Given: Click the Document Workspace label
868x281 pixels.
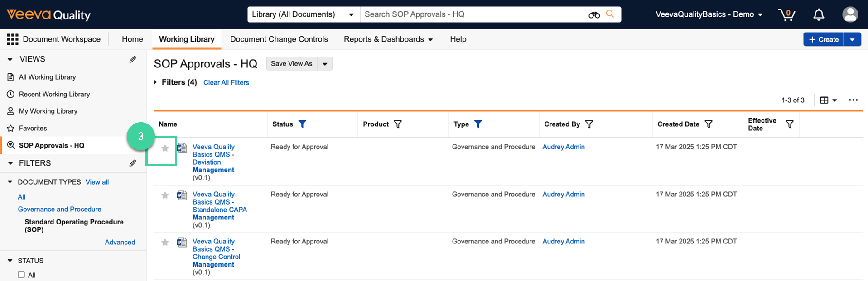Looking at the screenshot, I should click(62, 39).
